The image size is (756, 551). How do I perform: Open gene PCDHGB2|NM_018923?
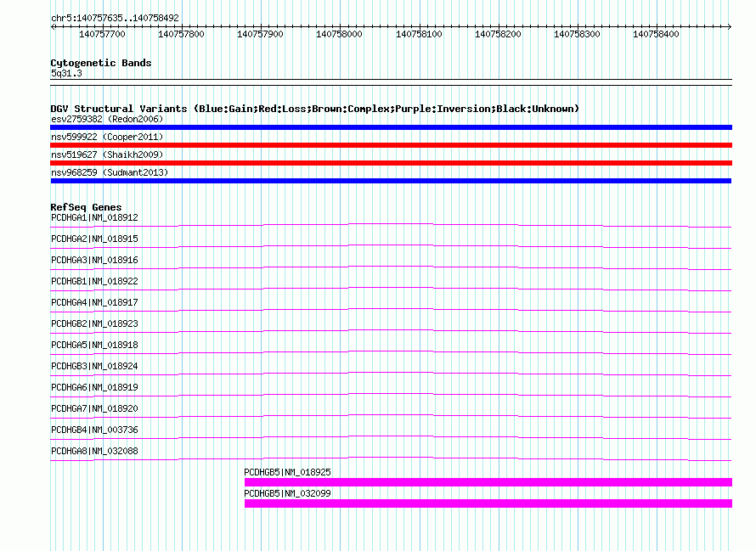click(94, 323)
